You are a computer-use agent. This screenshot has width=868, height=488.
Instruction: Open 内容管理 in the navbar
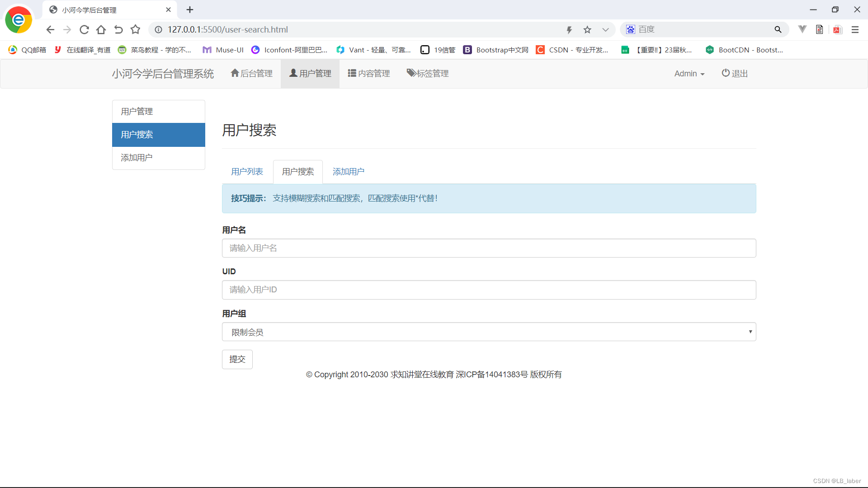(x=369, y=74)
